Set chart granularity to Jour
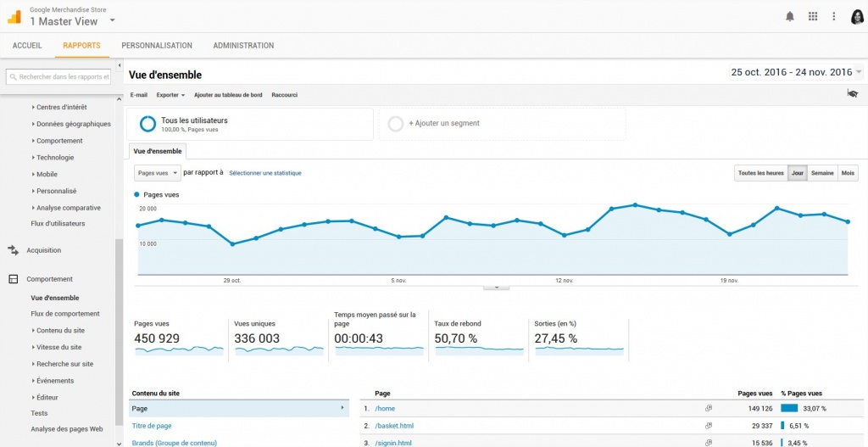 (x=797, y=173)
